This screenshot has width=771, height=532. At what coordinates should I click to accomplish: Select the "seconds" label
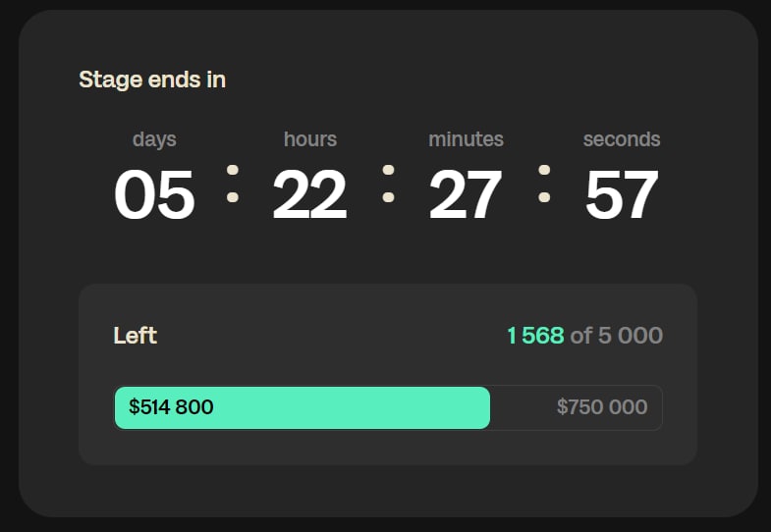point(622,139)
